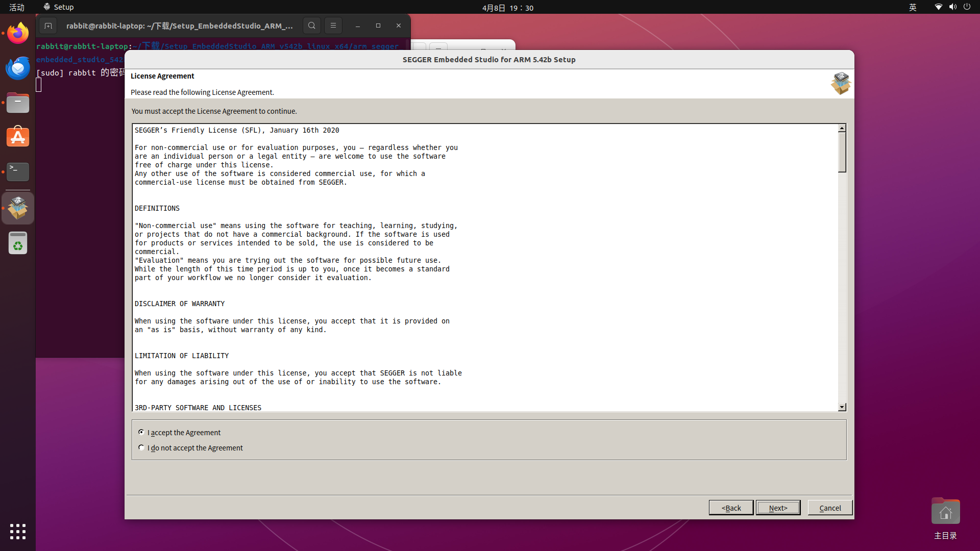Click license text scrollbar down arrow

(842, 407)
